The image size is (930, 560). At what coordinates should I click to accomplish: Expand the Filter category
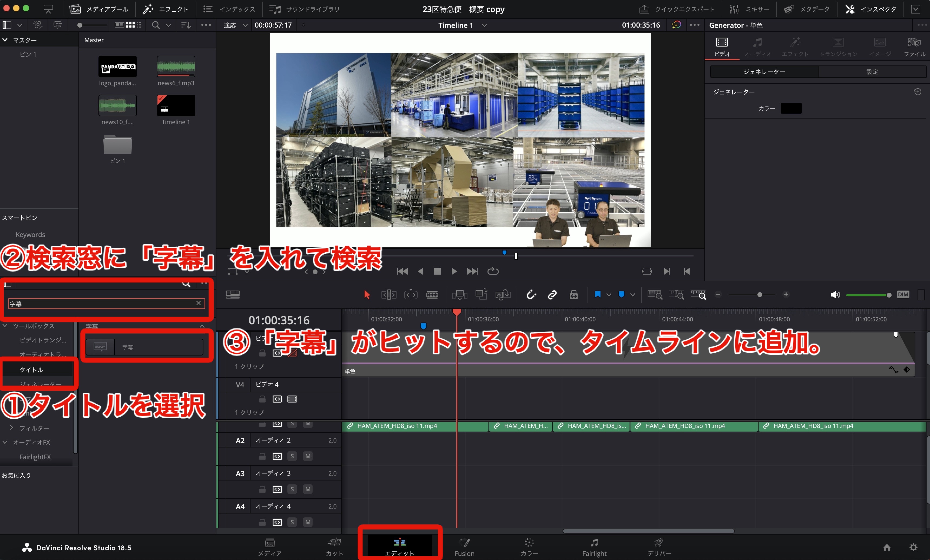pos(11,427)
